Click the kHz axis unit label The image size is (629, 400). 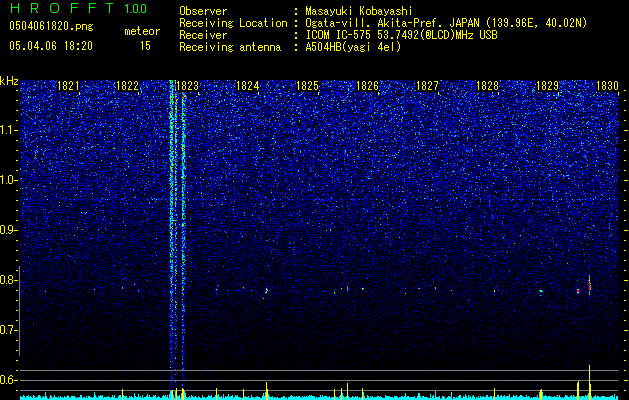click(9, 81)
